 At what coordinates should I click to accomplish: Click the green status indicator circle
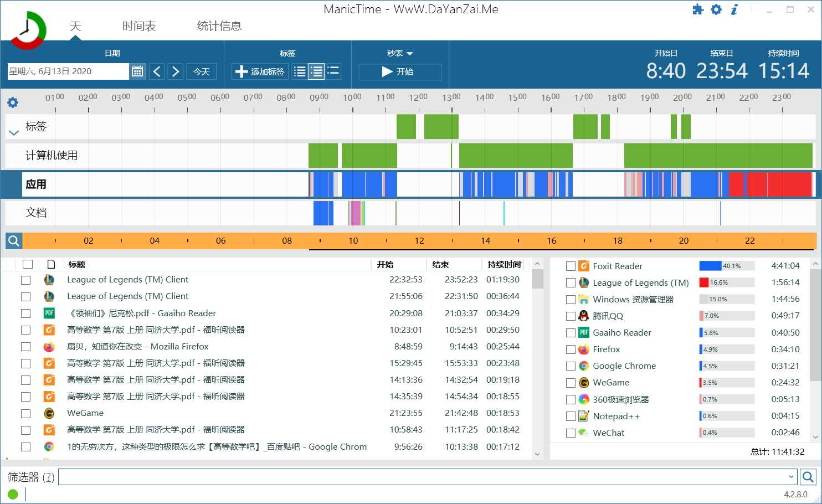point(13,494)
